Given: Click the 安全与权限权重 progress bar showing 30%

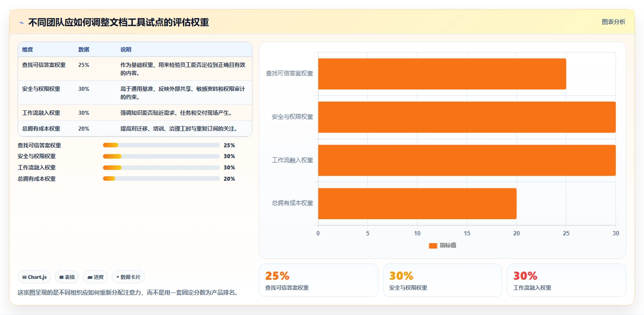Looking at the screenshot, I should [x=161, y=156].
